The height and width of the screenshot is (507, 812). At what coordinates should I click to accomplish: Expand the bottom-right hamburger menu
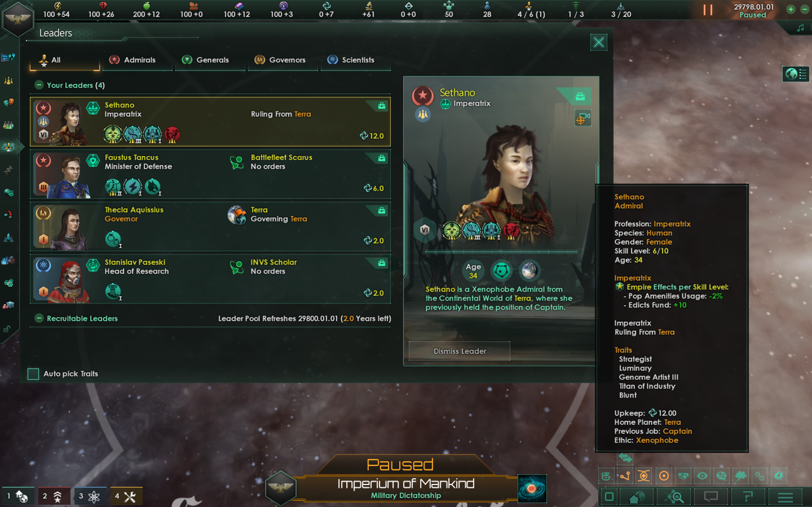785,497
